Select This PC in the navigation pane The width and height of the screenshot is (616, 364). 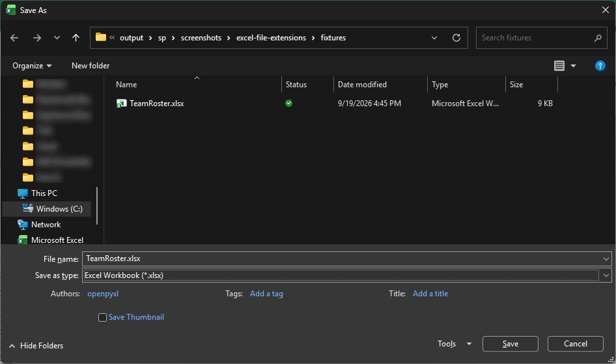[44, 193]
